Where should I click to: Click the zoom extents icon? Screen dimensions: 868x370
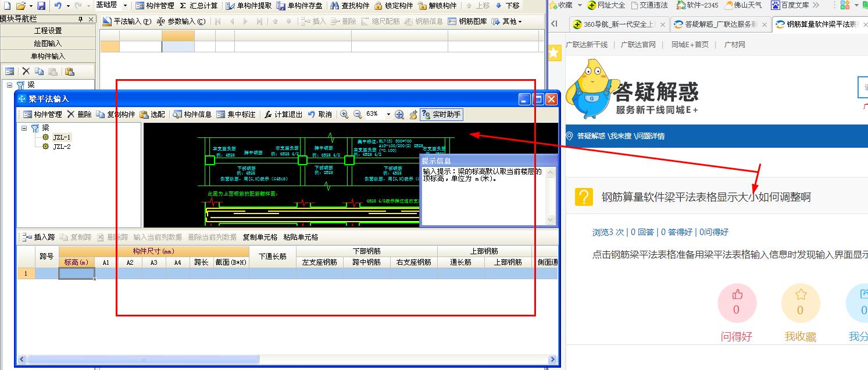(x=399, y=115)
